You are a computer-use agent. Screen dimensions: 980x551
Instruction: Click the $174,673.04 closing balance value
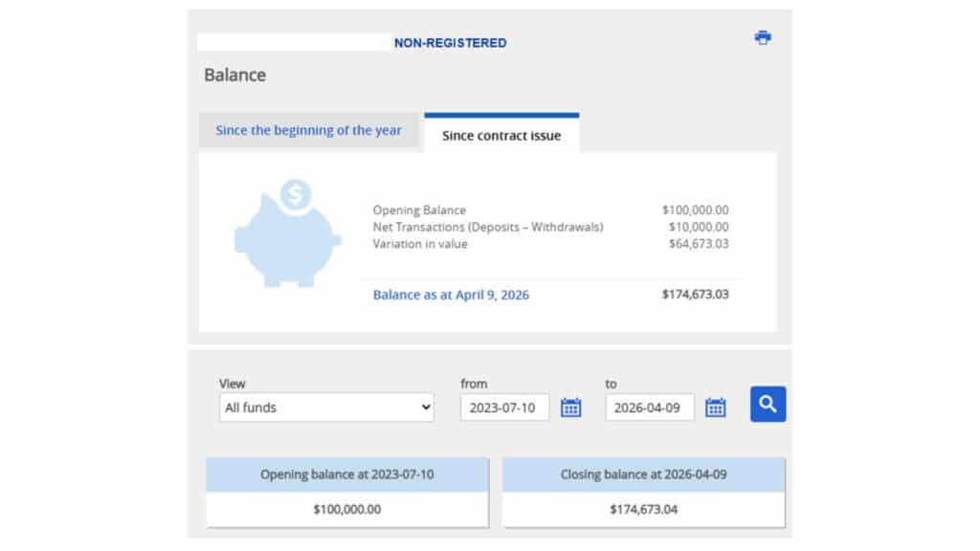click(643, 509)
